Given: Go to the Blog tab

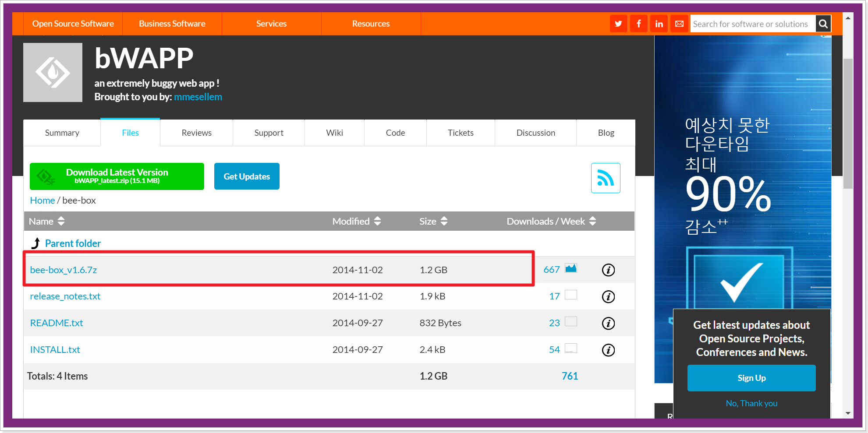Looking at the screenshot, I should 606,133.
